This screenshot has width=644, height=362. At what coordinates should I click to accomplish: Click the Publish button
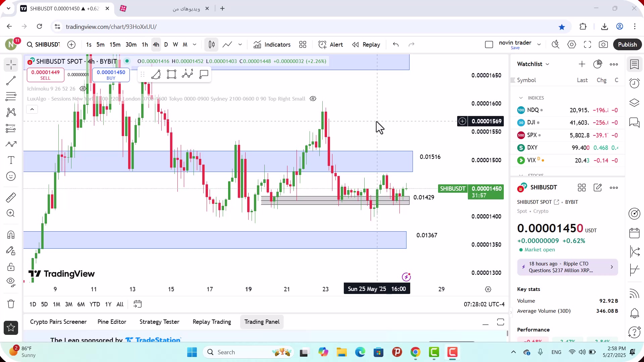tap(628, 45)
